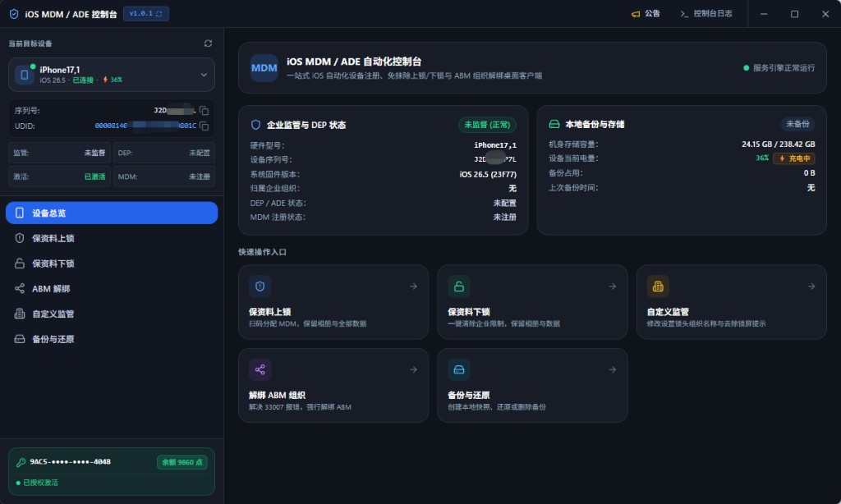Click the key icon beside license code
This screenshot has height=504, width=841.
tap(21, 462)
